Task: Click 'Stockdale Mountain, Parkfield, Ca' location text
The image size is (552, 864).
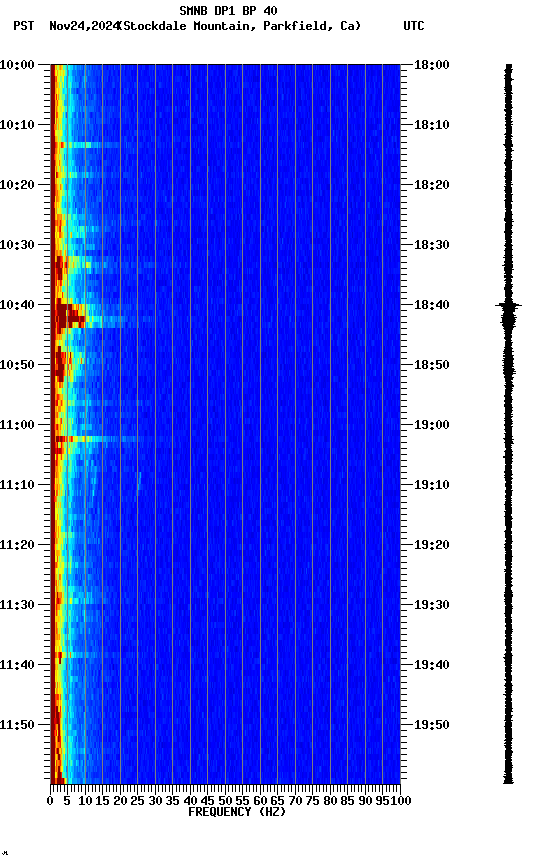Action: point(240,26)
